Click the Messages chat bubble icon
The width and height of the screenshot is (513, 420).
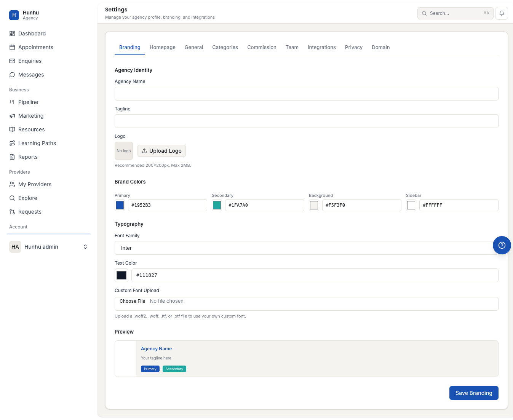(12, 75)
